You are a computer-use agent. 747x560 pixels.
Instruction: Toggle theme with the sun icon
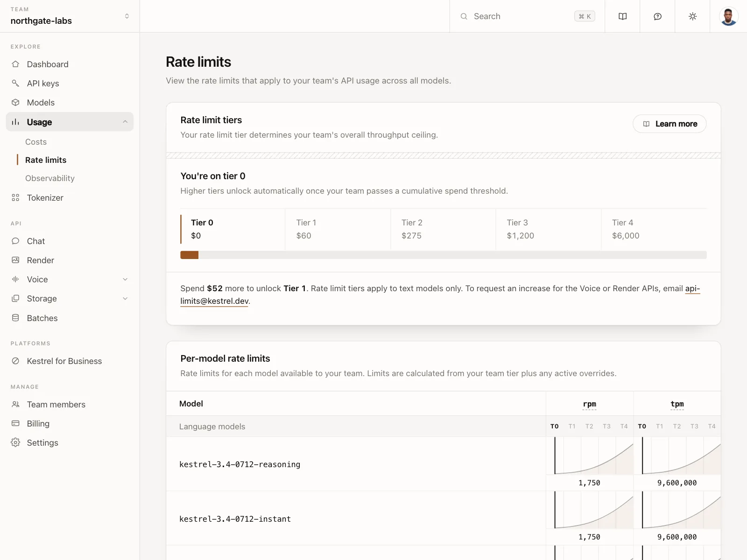pos(692,16)
